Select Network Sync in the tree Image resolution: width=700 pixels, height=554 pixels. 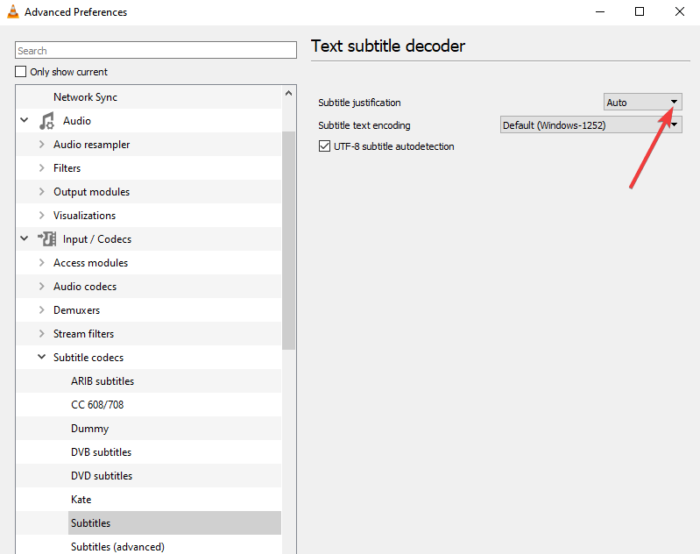pyautogui.click(x=85, y=97)
